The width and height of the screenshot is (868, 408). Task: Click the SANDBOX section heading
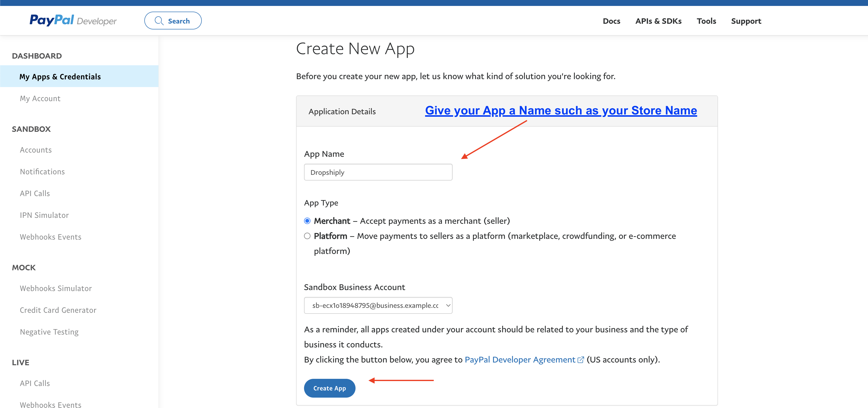click(x=31, y=129)
